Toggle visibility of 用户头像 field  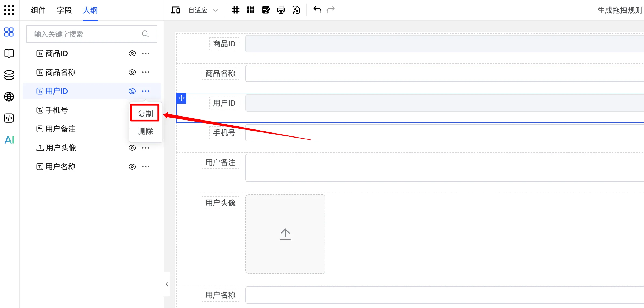(132, 148)
